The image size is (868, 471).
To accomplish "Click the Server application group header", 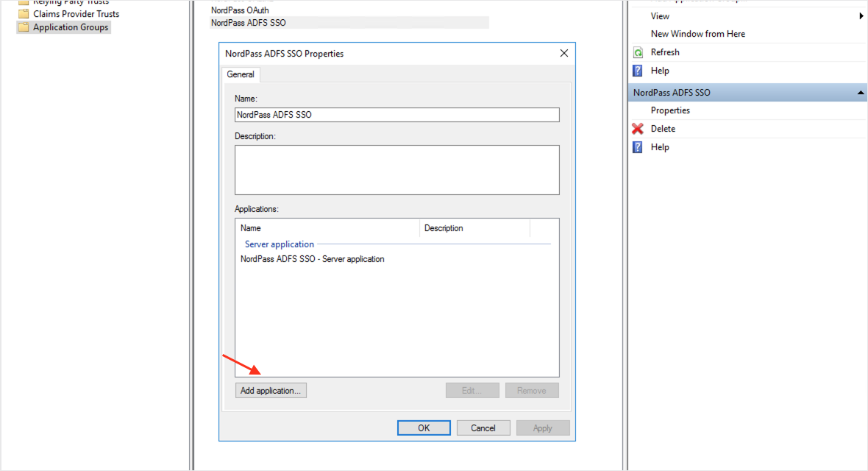I will coord(280,244).
